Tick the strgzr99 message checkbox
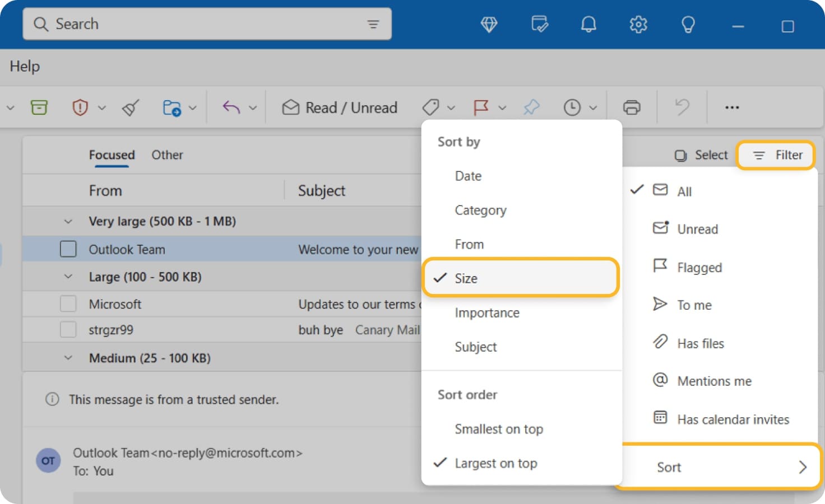 (x=68, y=329)
